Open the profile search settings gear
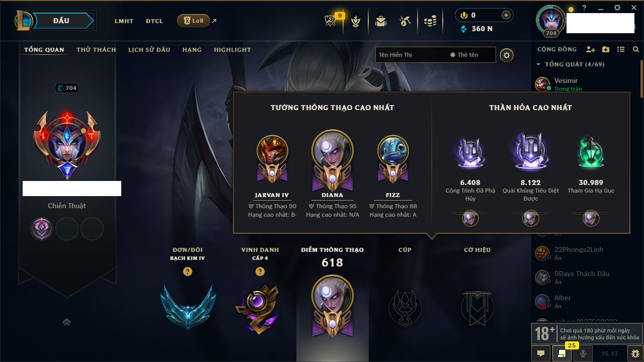 coord(507,55)
